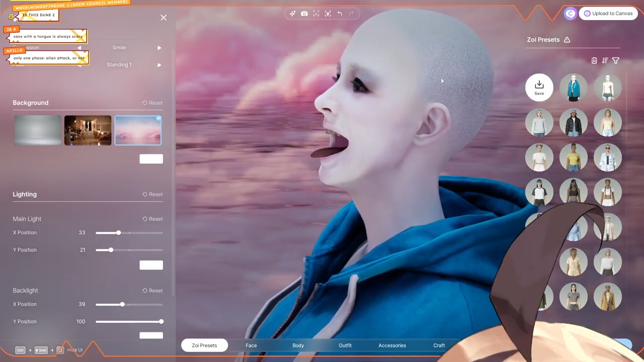Click the Main Light Y value 21
The width and height of the screenshot is (644, 362).
coord(83,250)
